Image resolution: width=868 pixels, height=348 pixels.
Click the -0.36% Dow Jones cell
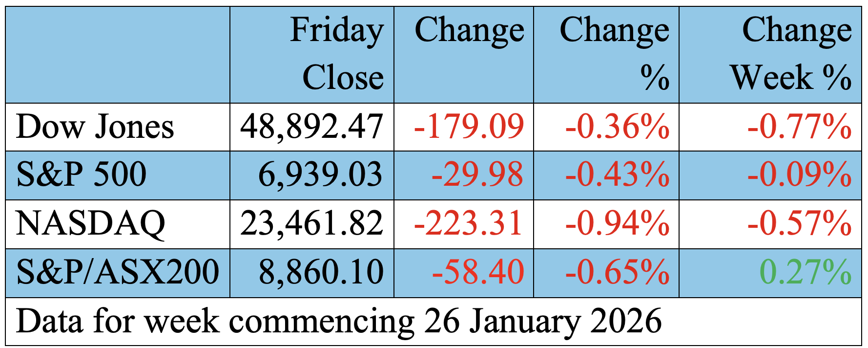pyautogui.click(x=617, y=127)
